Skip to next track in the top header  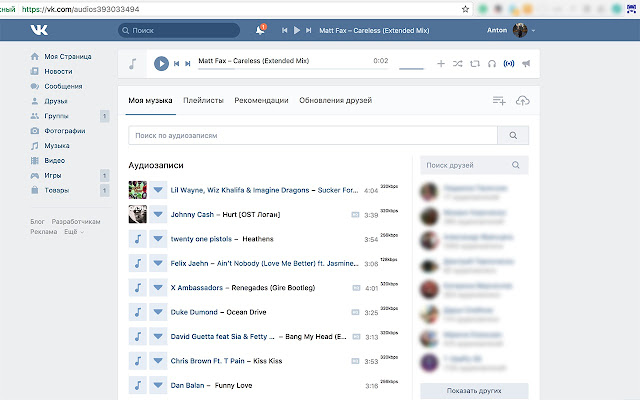click(x=309, y=30)
